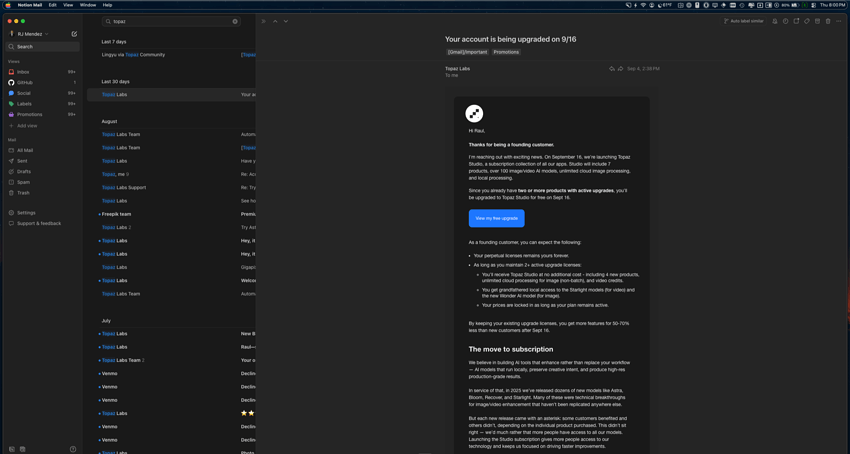Viewport: 850px width, 454px height.
Task: Open the Drafts folder
Action: [x=42, y=171]
